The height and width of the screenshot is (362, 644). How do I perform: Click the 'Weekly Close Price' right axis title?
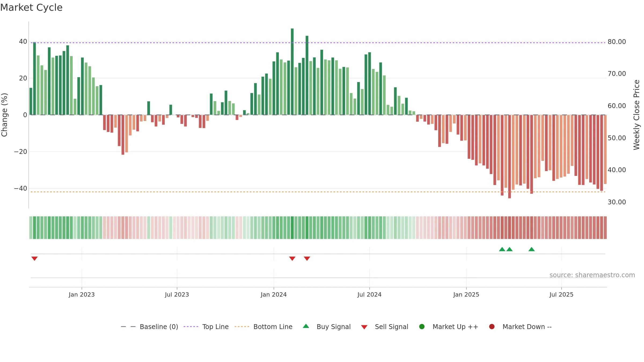(x=636, y=115)
